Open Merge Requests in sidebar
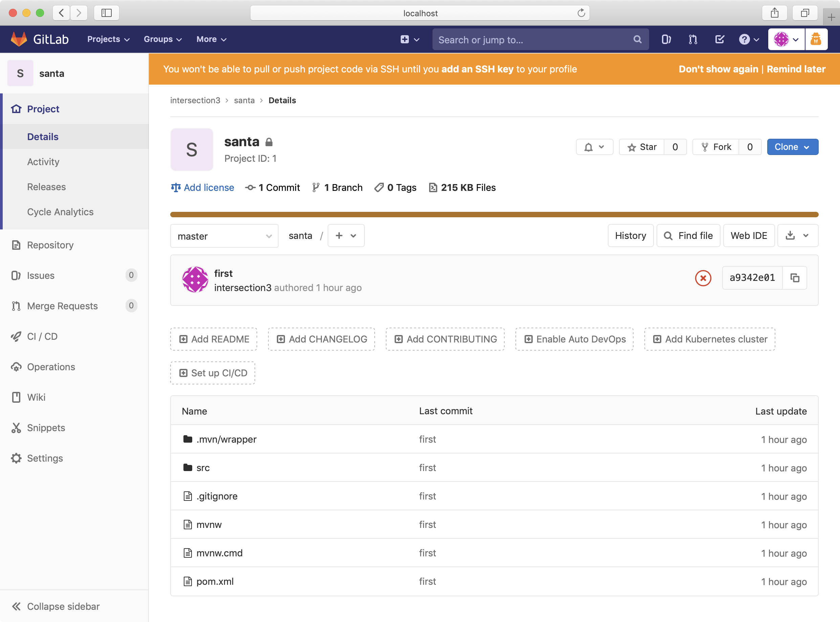Image resolution: width=840 pixels, height=622 pixels. click(x=74, y=306)
